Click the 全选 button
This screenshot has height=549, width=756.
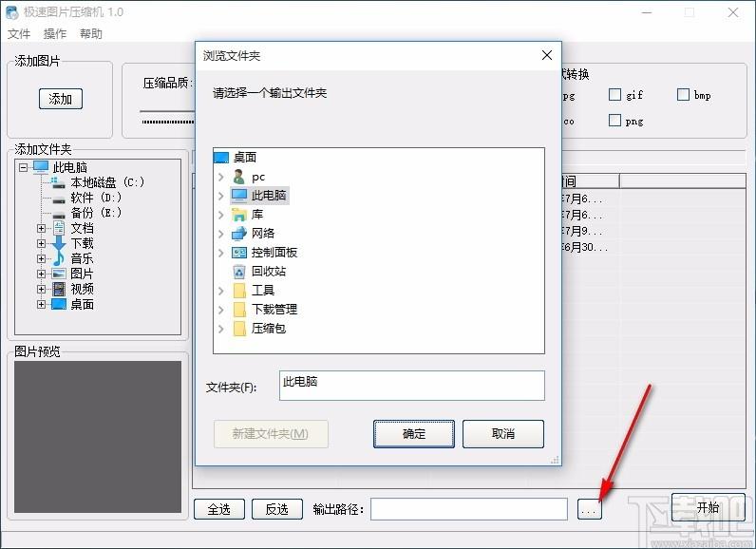[x=219, y=509]
